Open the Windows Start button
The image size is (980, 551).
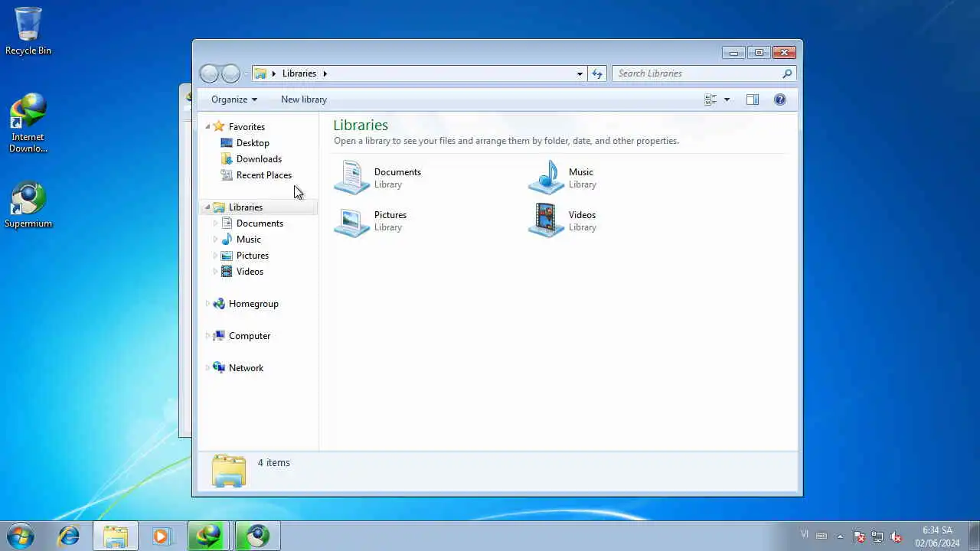(21, 536)
